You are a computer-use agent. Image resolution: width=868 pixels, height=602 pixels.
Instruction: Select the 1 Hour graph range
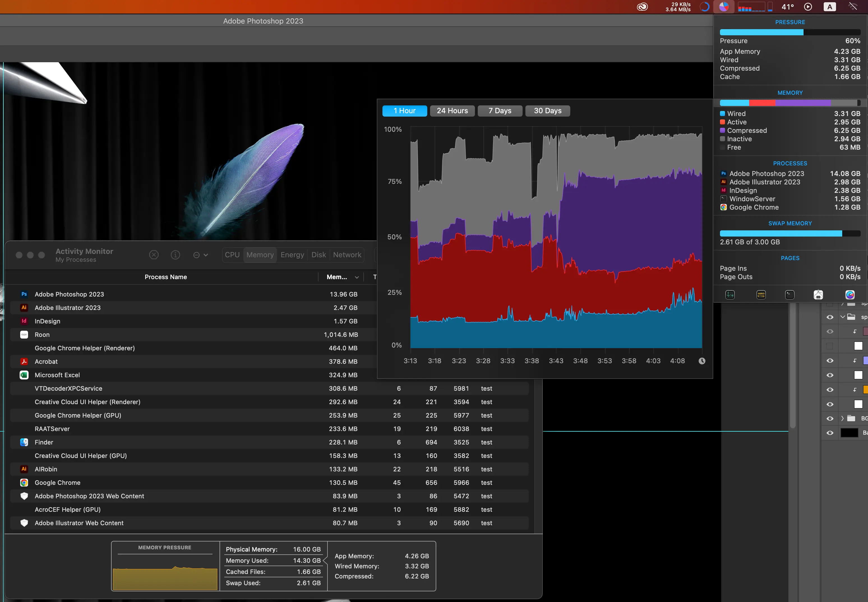pyautogui.click(x=404, y=111)
